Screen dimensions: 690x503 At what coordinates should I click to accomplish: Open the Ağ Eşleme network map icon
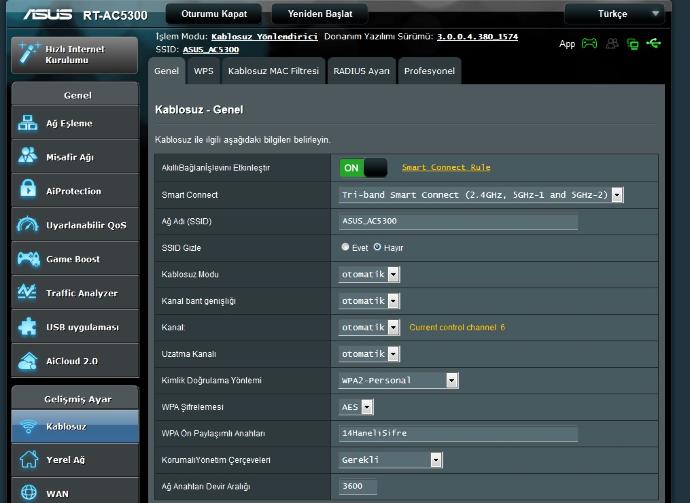pos(28,123)
